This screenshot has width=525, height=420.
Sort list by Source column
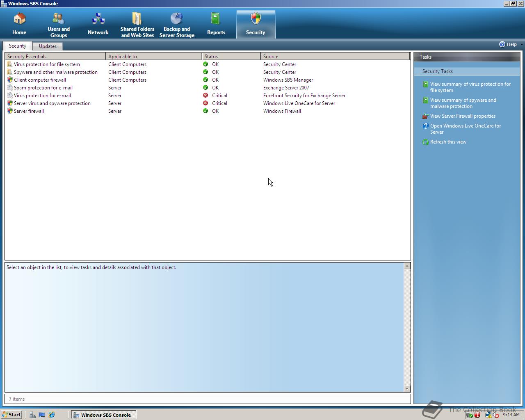click(335, 57)
